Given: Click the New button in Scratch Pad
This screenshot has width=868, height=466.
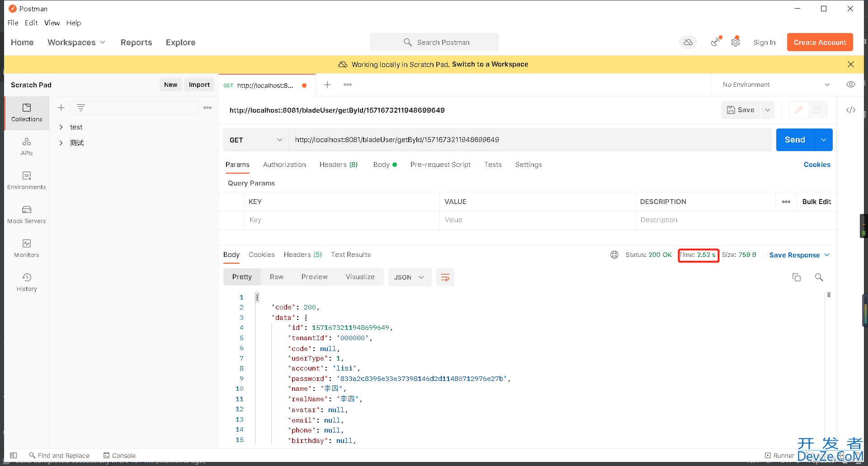Looking at the screenshot, I should (x=171, y=85).
